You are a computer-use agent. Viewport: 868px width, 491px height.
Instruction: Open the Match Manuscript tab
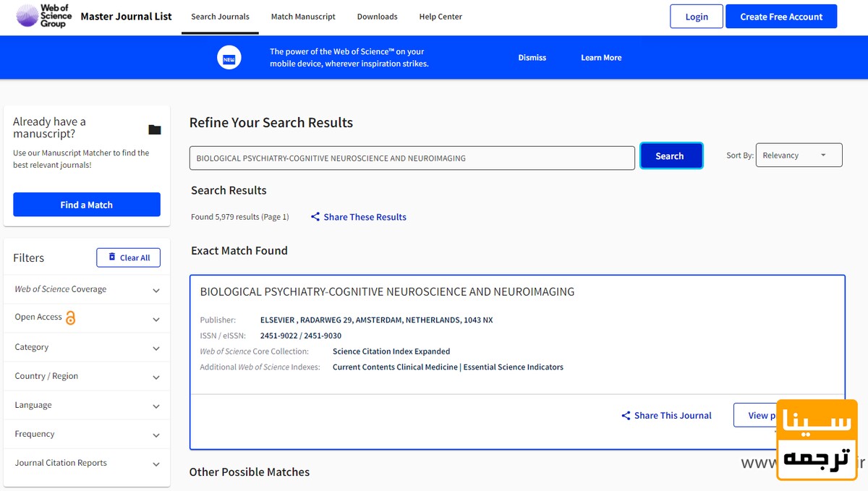pos(303,17)
